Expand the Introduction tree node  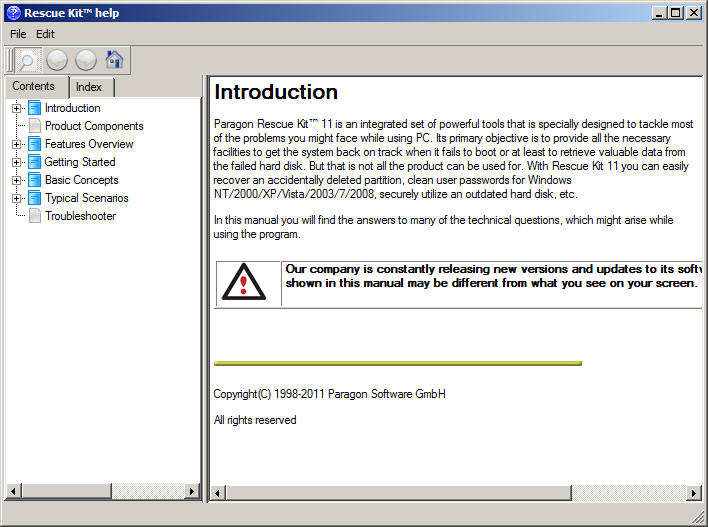point(16,108)
